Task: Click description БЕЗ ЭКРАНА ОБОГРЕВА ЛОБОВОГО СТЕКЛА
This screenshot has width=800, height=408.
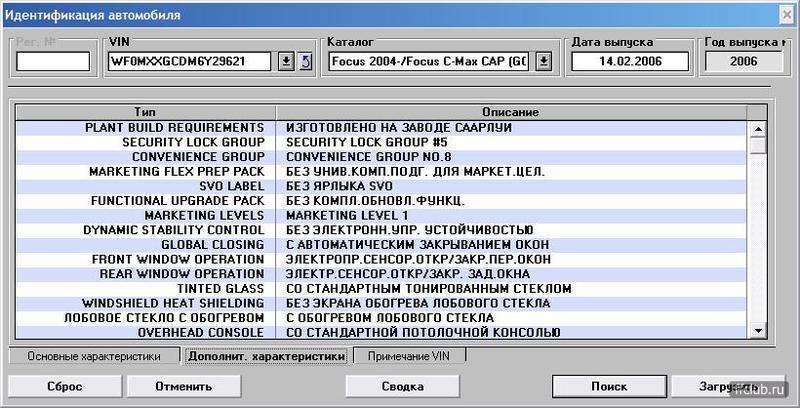Action: tap(418, 303)
